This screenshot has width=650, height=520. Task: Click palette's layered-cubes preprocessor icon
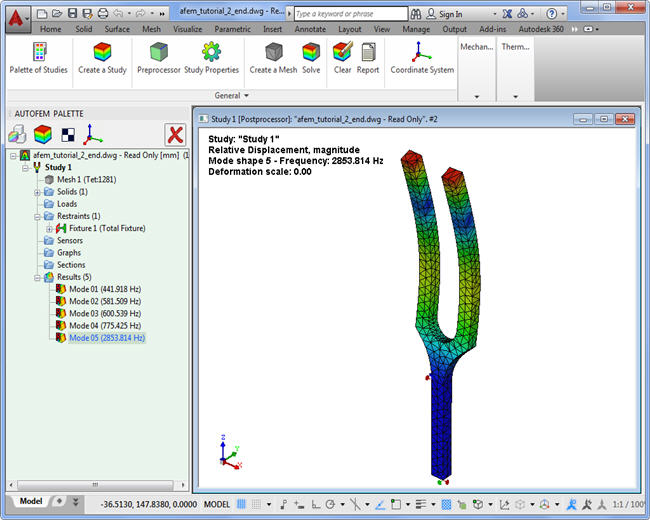17,135
